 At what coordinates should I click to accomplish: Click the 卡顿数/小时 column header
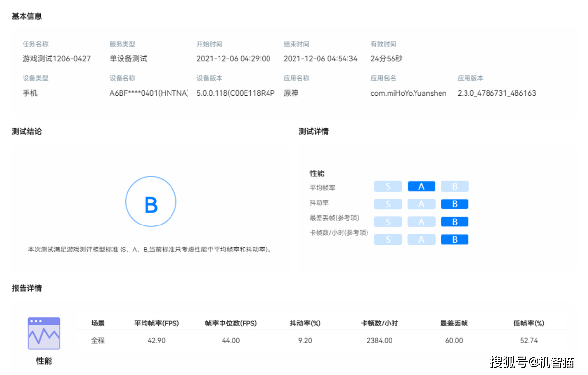click(379, 323)
